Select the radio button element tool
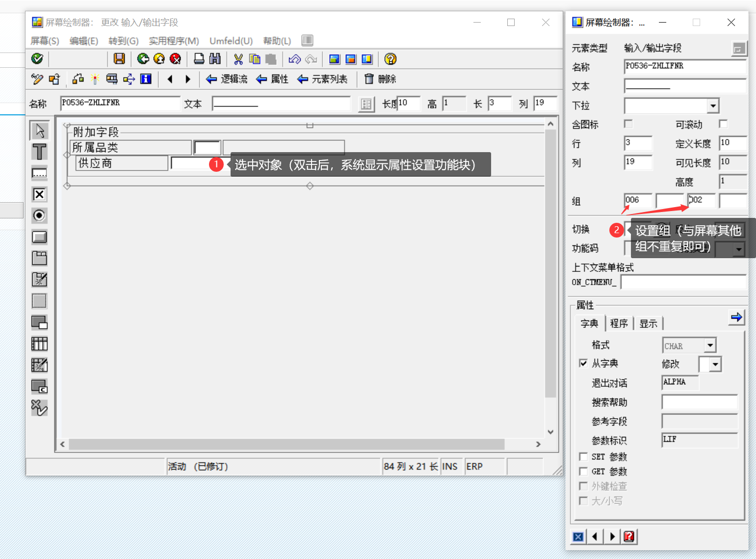 tap(39, 215)
